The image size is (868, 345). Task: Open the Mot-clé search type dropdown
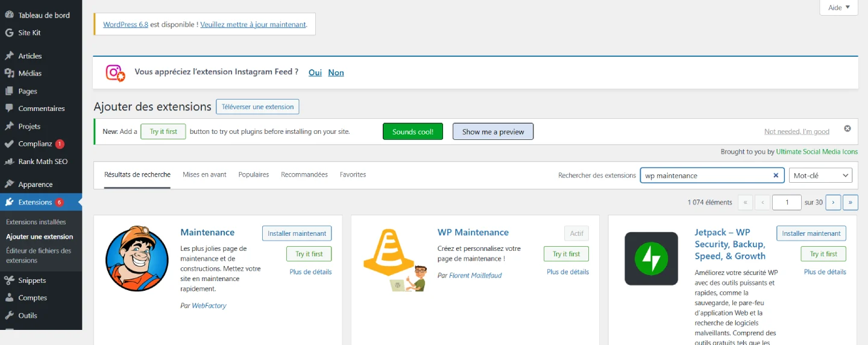click(820, 176)
